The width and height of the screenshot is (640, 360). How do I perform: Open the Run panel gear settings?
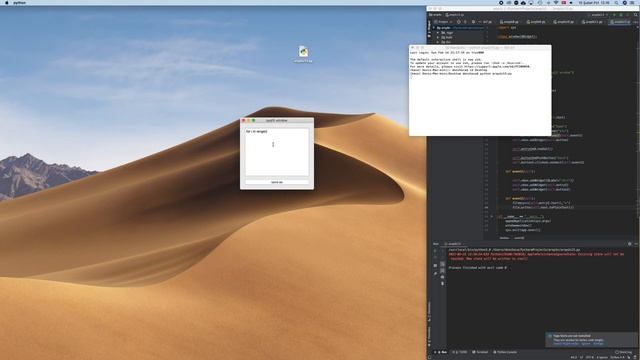point(629,244)
